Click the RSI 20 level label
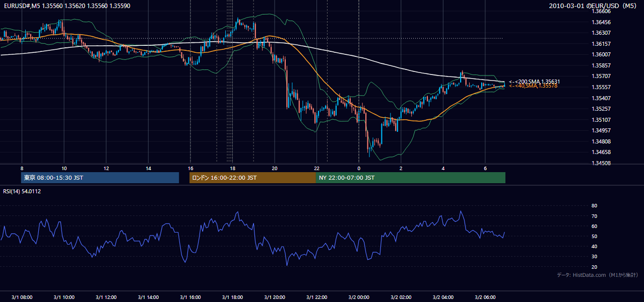The height and width of the screenshot is (302, 644). pyautogui.click(x=595, y=267)
